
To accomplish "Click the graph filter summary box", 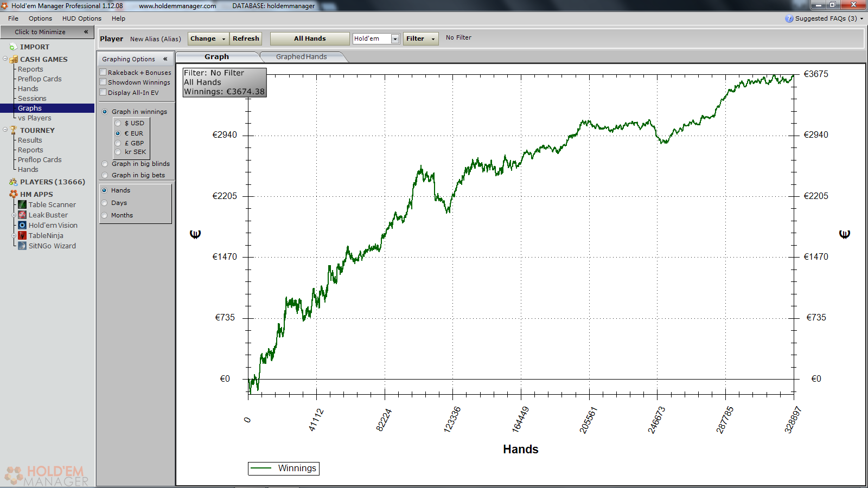I will [x=224, y=82].
